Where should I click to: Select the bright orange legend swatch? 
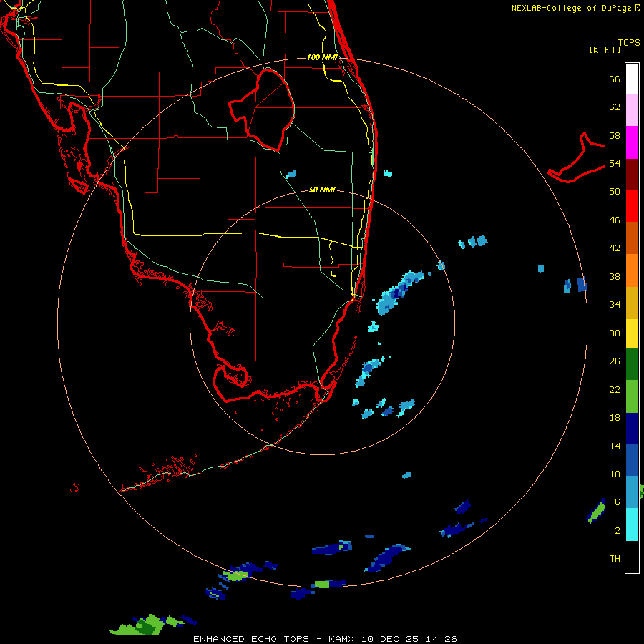(x=632, y=270)
